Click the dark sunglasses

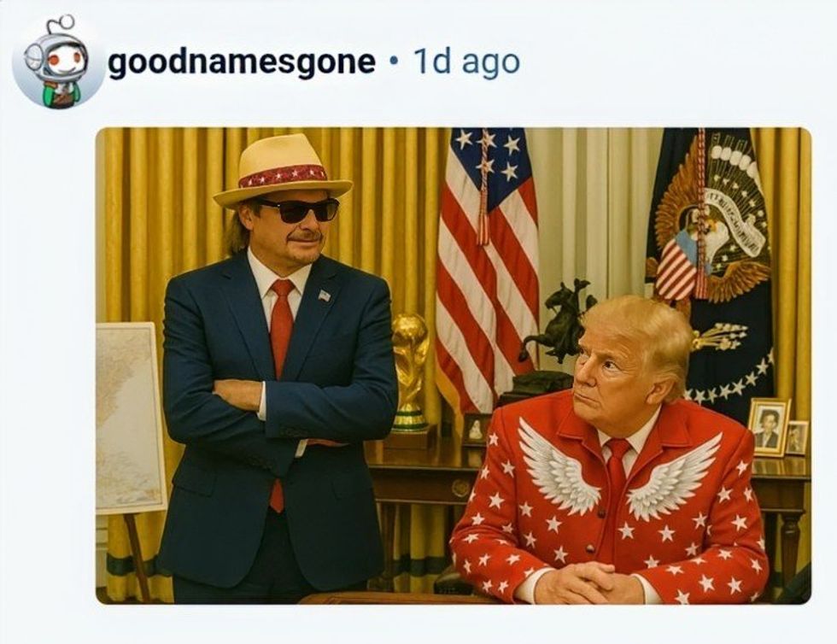pos(299,210)
